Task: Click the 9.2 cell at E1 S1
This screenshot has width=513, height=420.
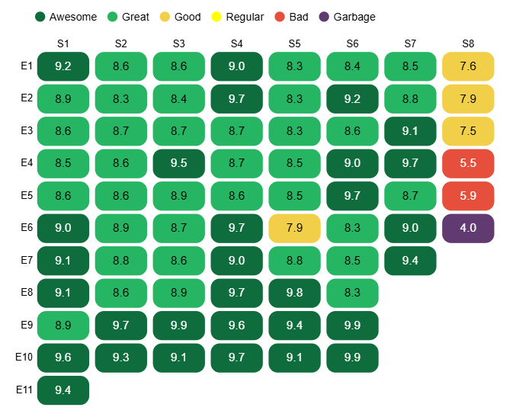Action: 63,66
